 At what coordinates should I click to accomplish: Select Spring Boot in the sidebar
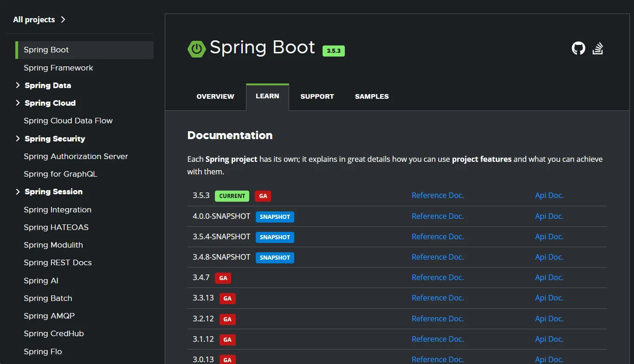click(x=84, y=50)
